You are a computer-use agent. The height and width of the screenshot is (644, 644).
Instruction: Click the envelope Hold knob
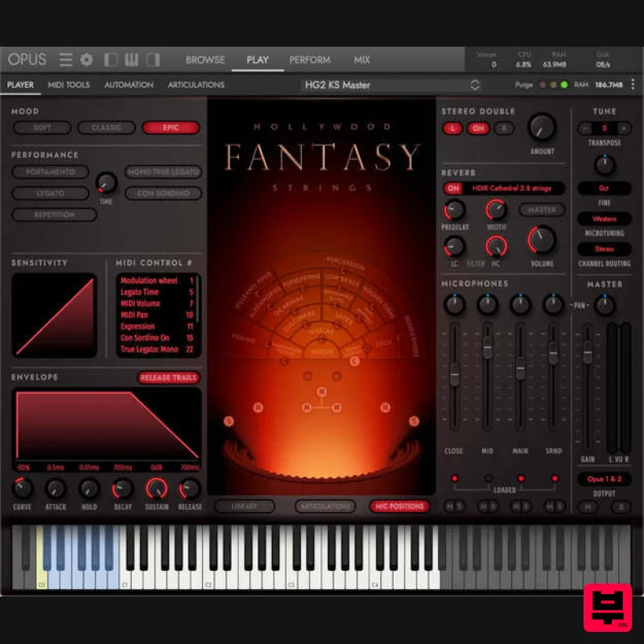pos(89,489)
